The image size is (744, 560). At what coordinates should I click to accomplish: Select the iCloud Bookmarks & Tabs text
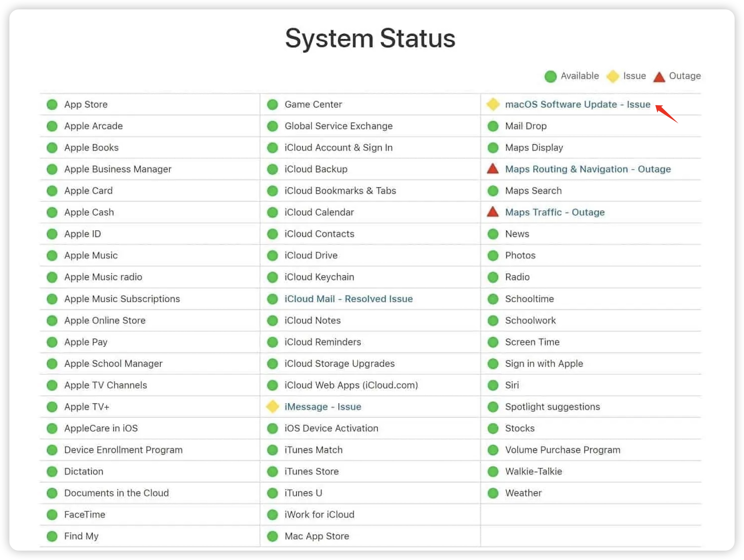[x=341, y=191]
